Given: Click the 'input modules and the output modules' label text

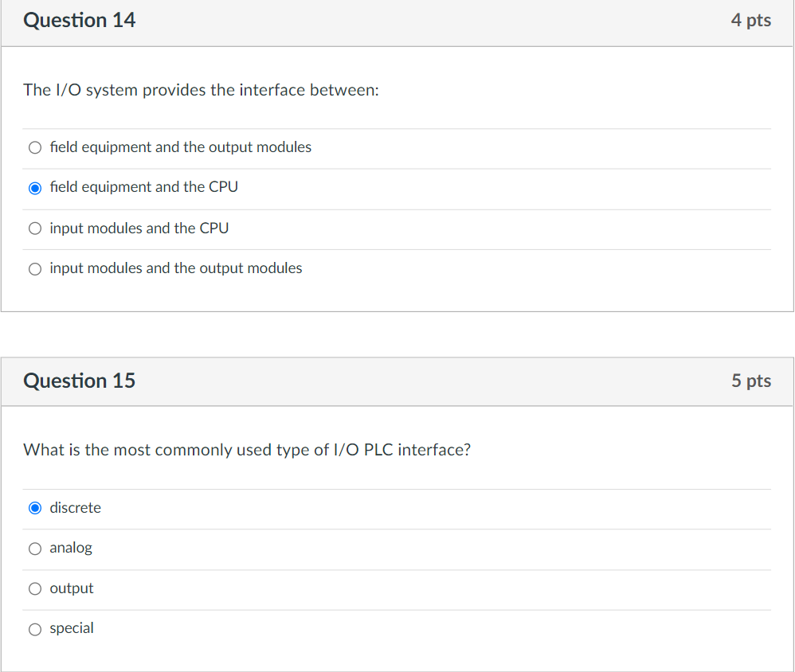Looking at the screenshot, I should tap(175, 268).
